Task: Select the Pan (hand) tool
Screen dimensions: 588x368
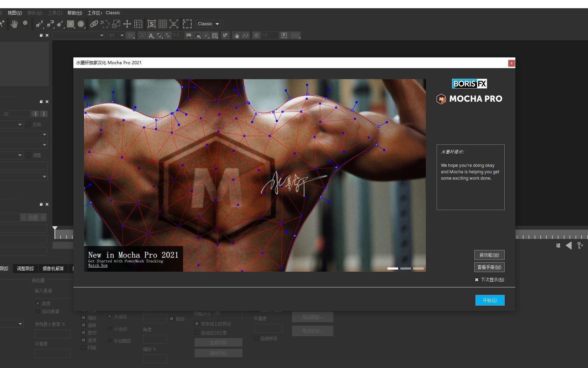Action: 14,24
